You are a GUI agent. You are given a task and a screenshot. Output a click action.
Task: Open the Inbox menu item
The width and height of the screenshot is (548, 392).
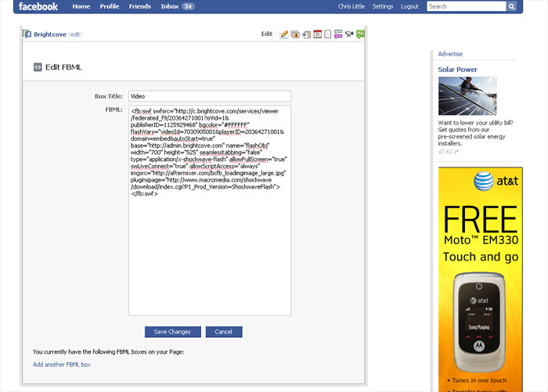[x=170, y=6]
